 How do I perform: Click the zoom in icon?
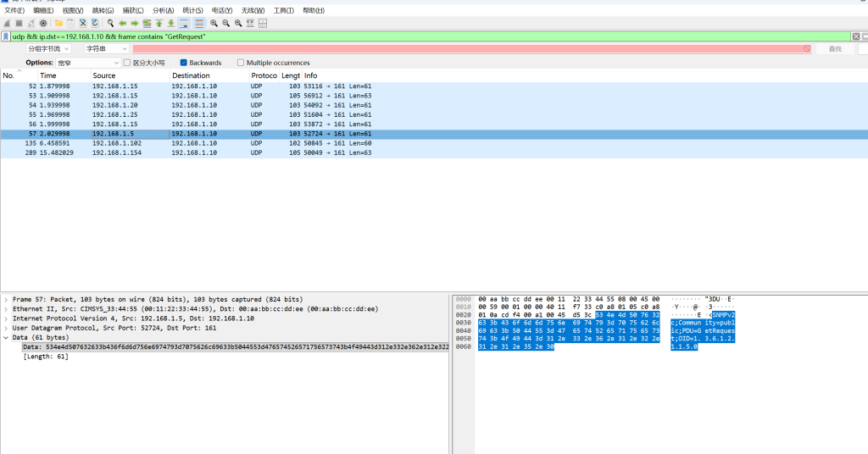pos(214,23)
